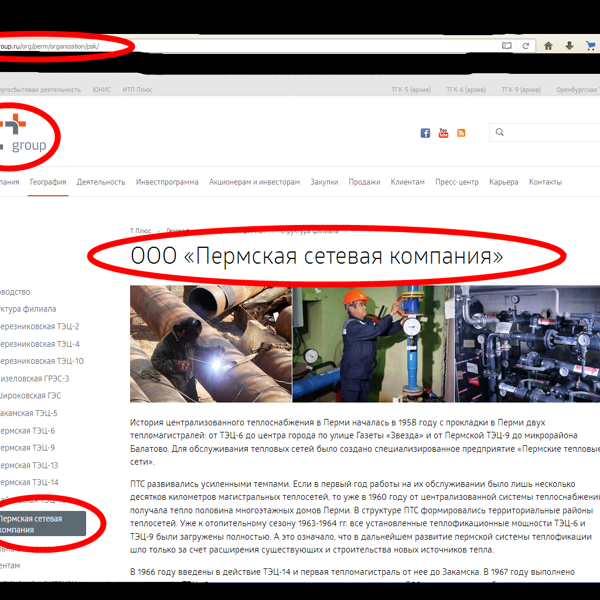Open the RSS feed icon

(x=461, y=133)
